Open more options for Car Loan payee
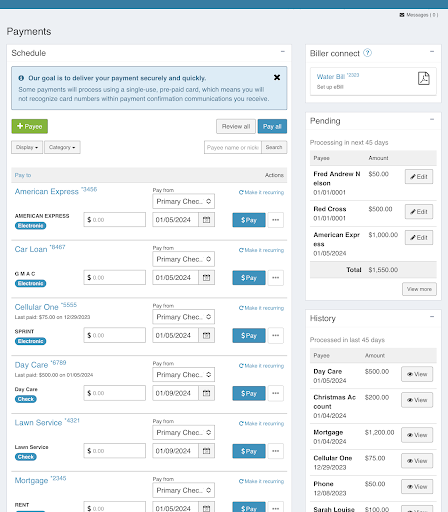Viewport: 448px width, 512px height. point(275,278)
